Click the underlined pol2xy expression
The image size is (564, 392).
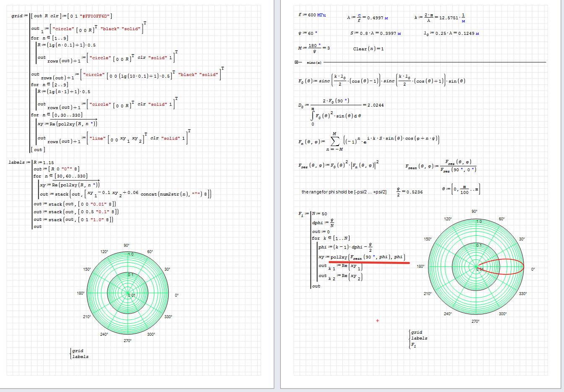click(x=362, y=257)
